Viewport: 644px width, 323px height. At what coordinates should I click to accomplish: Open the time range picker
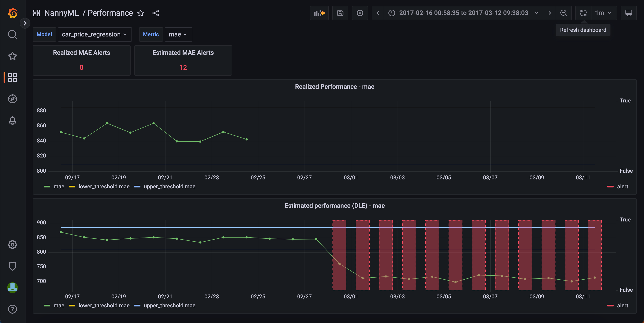click(464, 13)
